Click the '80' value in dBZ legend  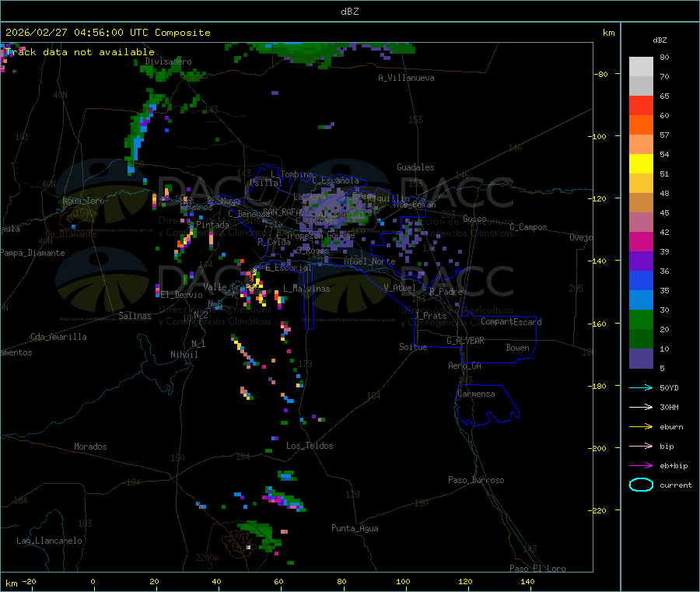(x=664, y=57)
